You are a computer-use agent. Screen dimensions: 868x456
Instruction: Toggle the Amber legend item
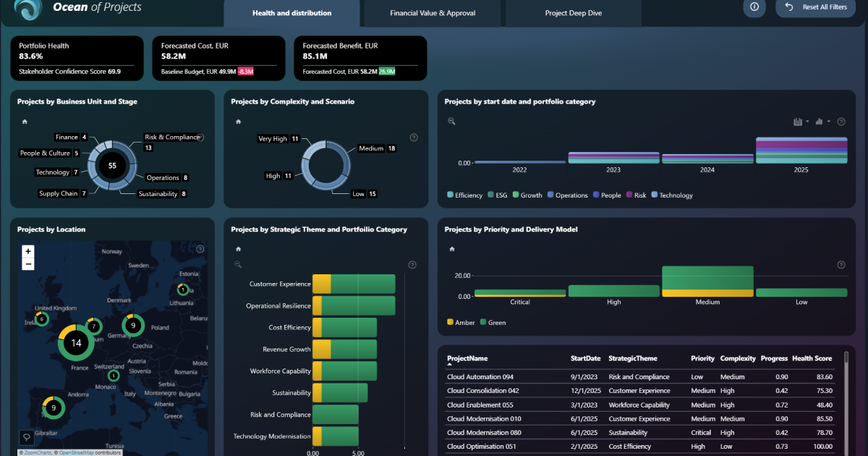coord(460,323)
